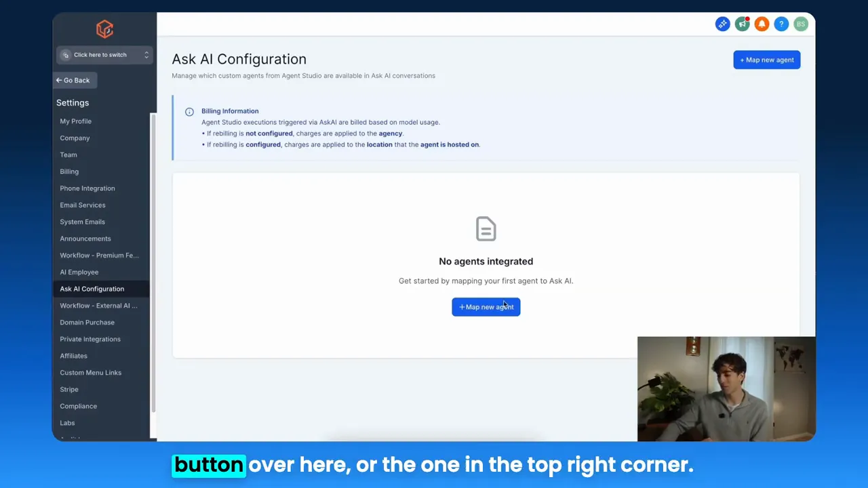Select the Ask AI Configuration settings item
This screenshot has width=868, height=488.
tap(92, 289)
